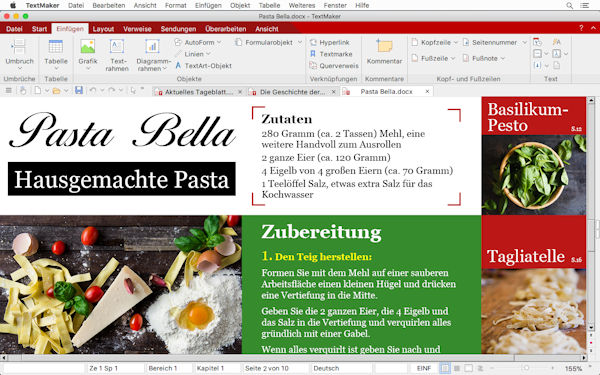Undo the last action
Screen dimensions: 600x375
93,91
